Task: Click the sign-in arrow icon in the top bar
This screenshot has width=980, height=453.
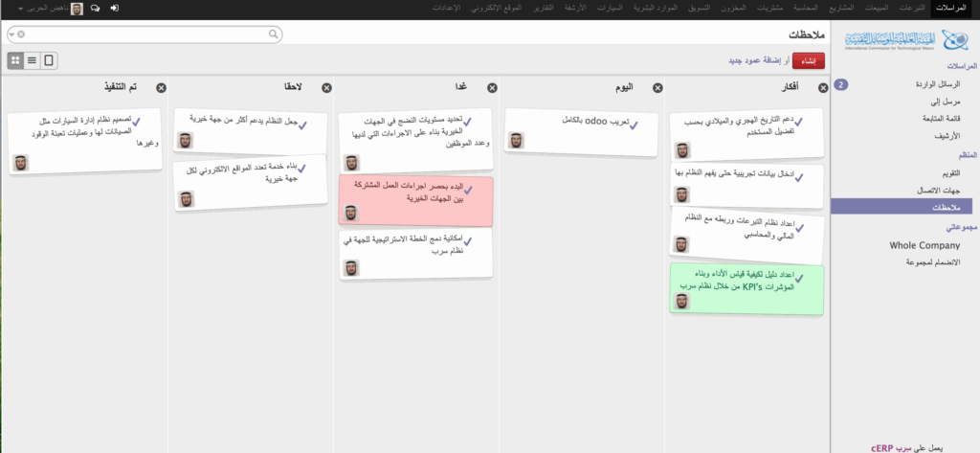Action: tap(114, 8)
